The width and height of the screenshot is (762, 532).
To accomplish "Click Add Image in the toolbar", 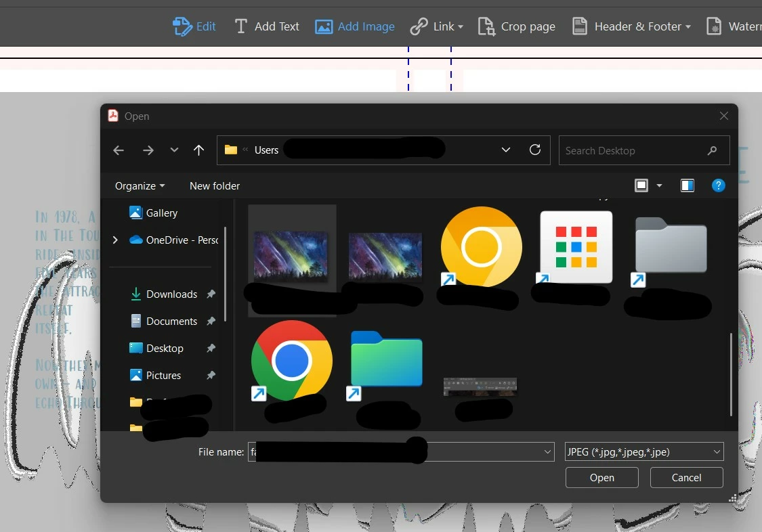I will click(x=355, y=26).
